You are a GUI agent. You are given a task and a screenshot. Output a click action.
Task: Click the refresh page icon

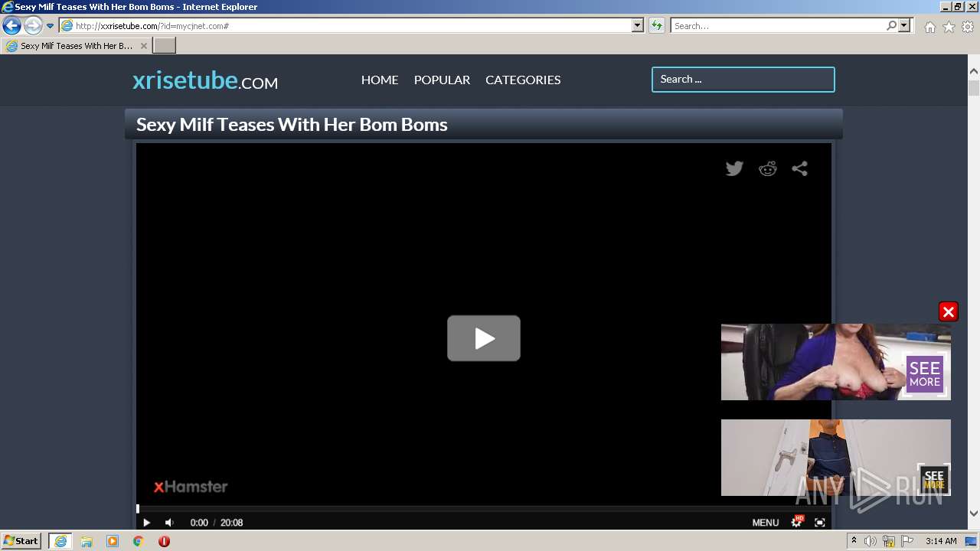click(x=656, y=26)
